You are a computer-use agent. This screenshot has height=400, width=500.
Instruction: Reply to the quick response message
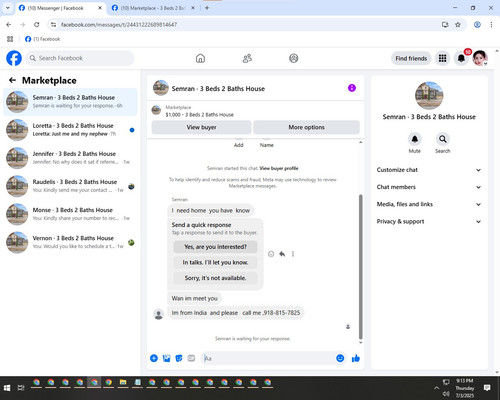282,254
